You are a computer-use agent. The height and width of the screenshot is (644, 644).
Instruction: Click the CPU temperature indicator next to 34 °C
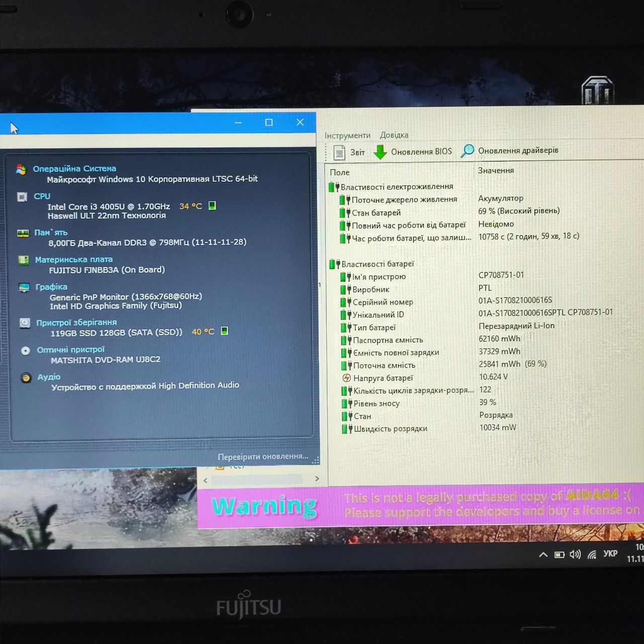[x=212, y=206]
